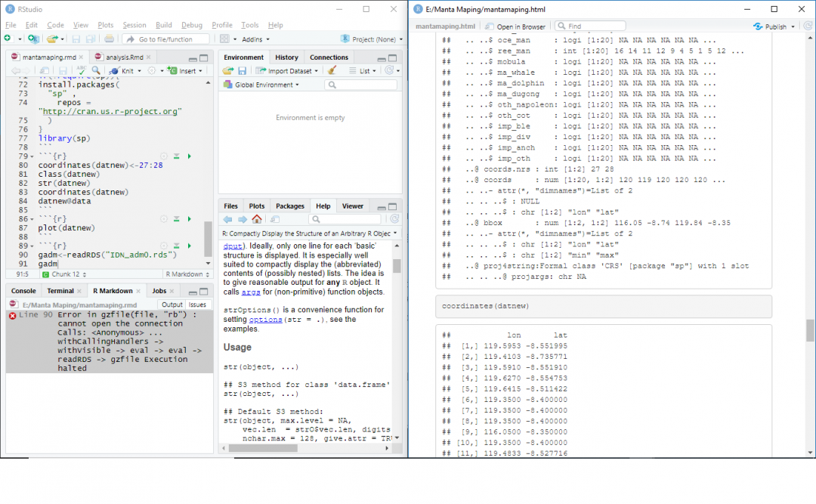Create a new file in RStudio toolbar

(8, 39)
